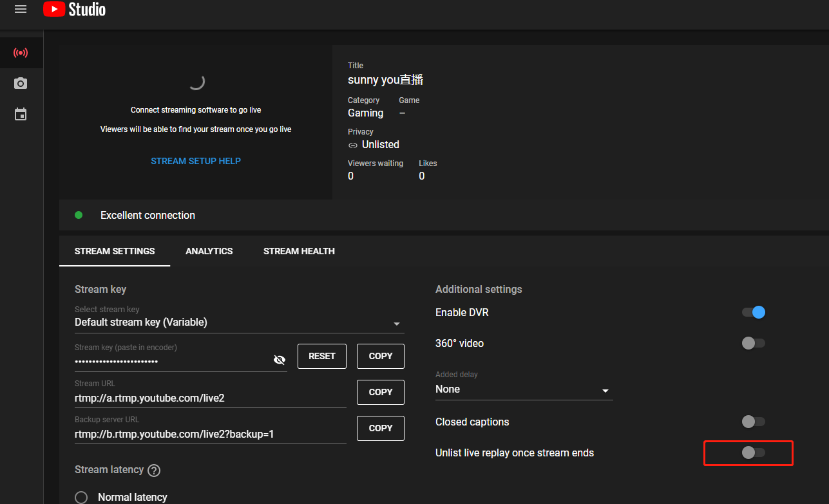Open the Webcam camera icon in sidebar
Screen dimensions: 829x504
click(x=21, y=84)
